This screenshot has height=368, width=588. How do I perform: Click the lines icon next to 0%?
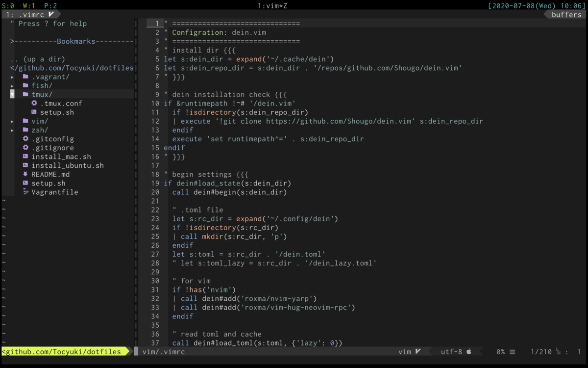(512, 352)
